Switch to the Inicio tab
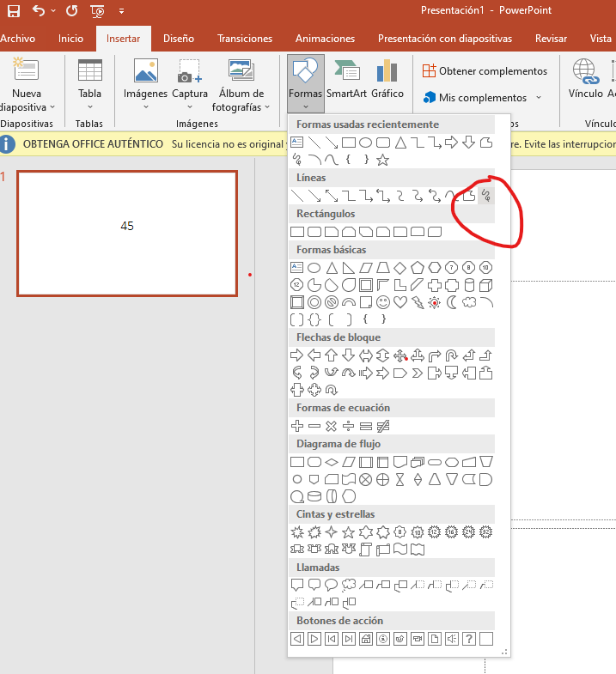 click(x=70, y=39)
